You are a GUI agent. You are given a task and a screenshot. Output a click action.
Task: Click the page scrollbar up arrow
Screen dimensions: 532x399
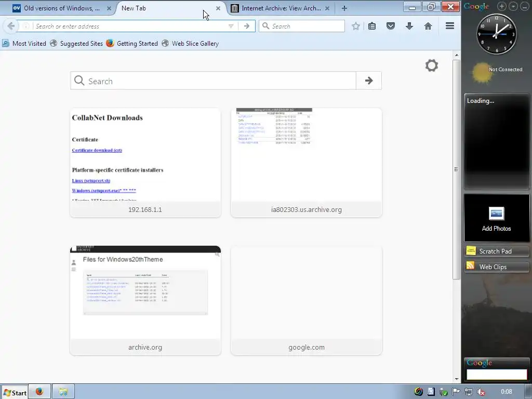point(457,55)
